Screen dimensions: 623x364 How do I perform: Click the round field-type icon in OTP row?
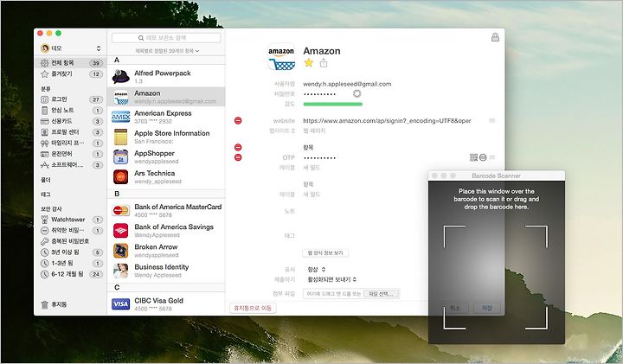pos(483,157)
